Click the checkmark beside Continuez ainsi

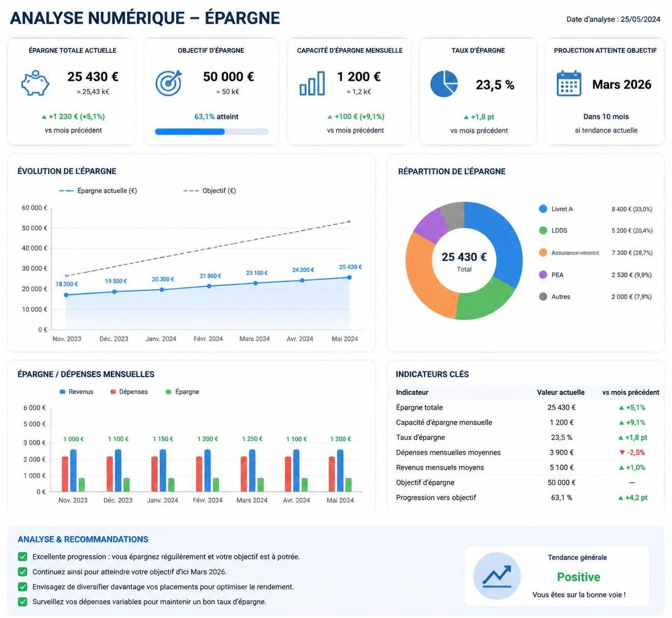(x=23, y=572)
